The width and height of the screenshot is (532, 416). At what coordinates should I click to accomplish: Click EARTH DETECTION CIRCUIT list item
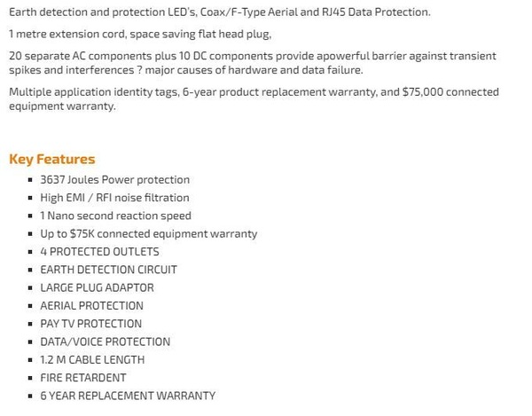(x=108, y=270)
